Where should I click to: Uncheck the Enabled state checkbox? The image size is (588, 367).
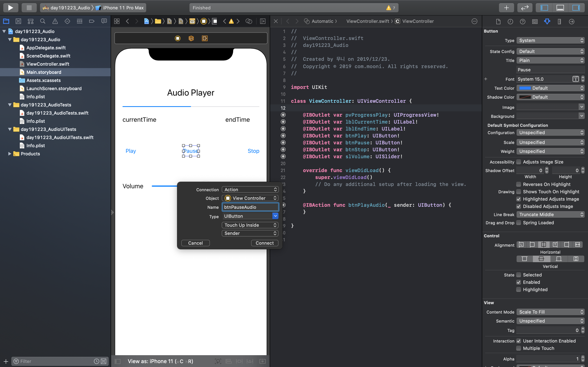519,282
